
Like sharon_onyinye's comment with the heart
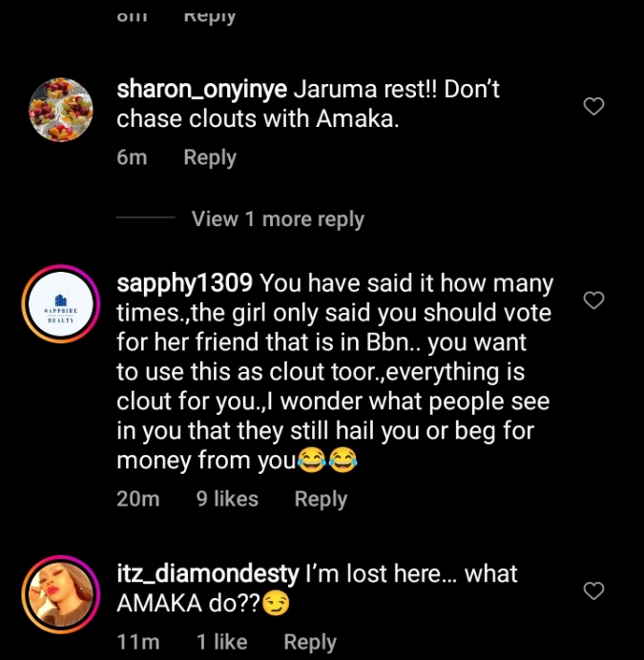(x=593, y=106)
